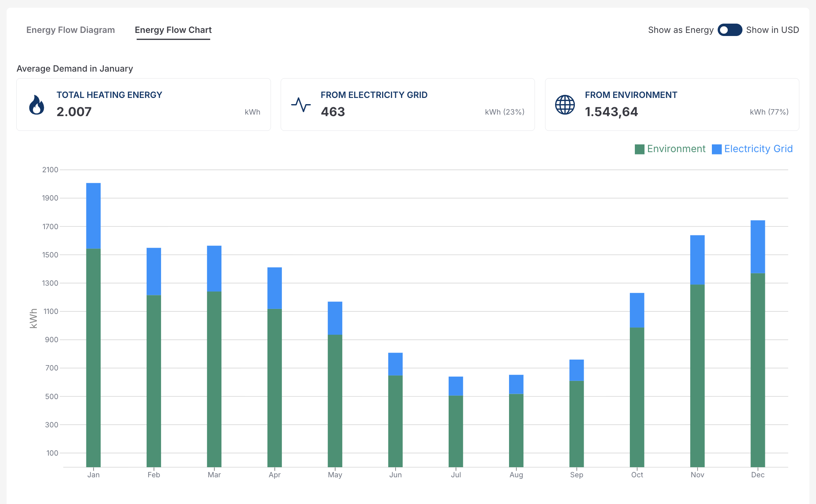
Task: Click the From Environment card heading
Action: [x=631, y=95]
